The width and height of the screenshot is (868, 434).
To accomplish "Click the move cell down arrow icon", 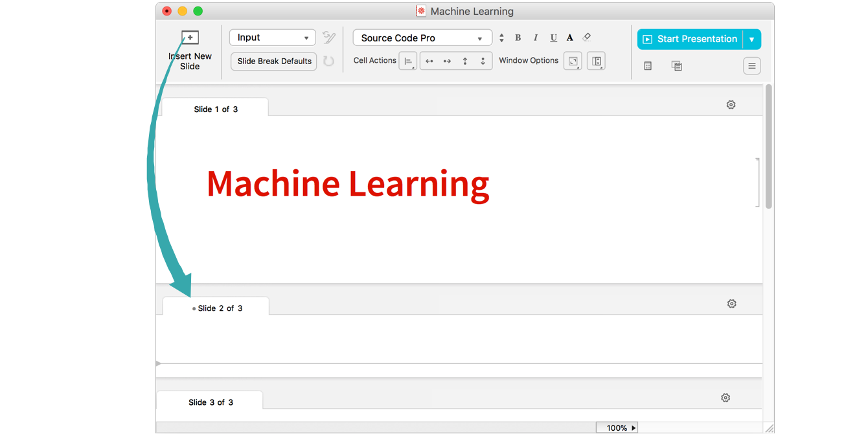I will click(x=483, y=61).
